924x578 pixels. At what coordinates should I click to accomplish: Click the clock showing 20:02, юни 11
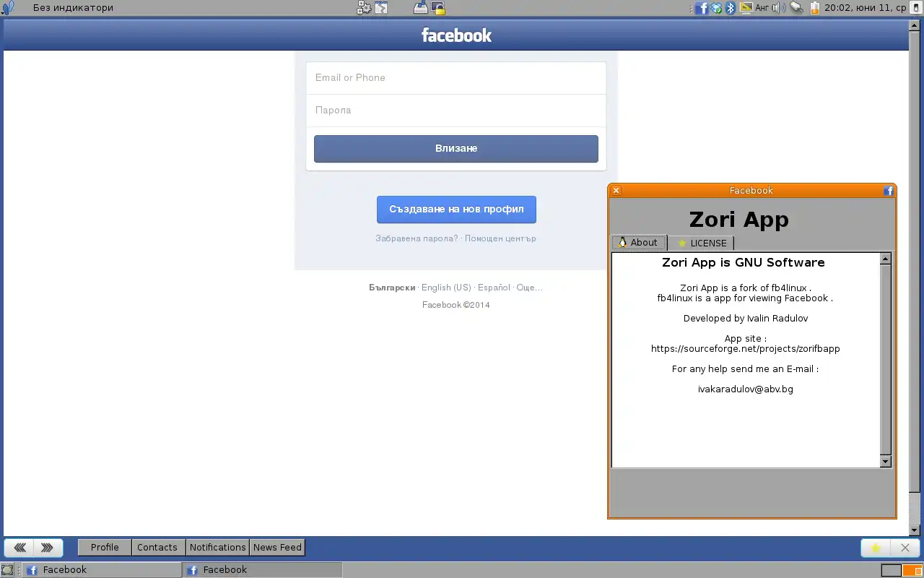click(865, 8)
